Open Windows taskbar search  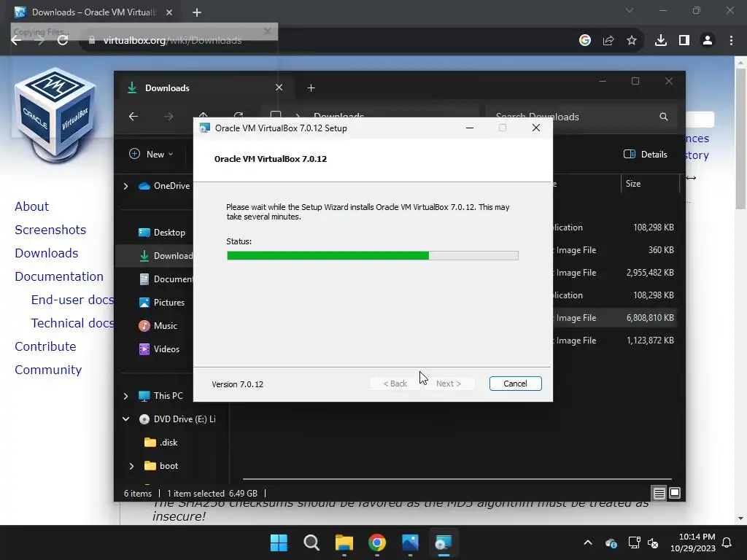(x=311, y=542)
